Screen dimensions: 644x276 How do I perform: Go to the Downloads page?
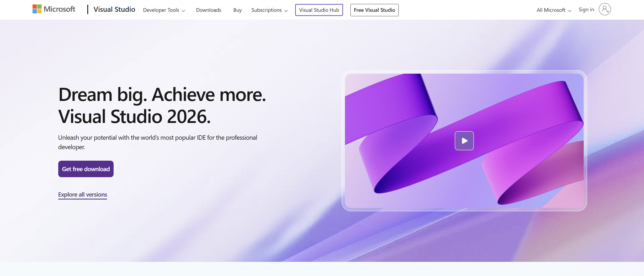[209, 10]
